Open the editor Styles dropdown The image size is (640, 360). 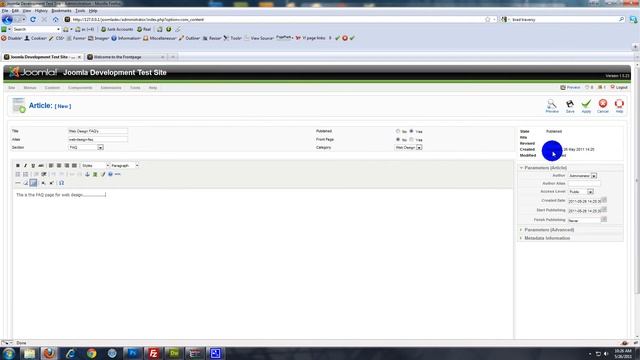(x=95, y=166)
